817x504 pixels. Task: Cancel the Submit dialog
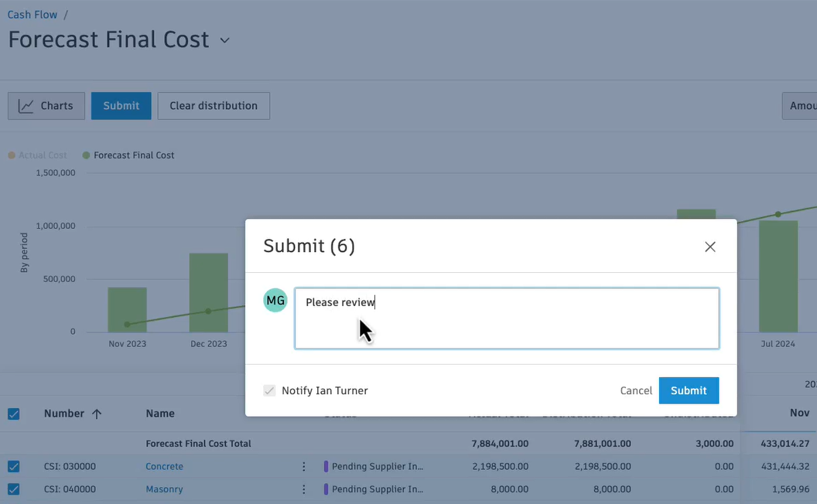pyautogui.click(x=636, y=390)
